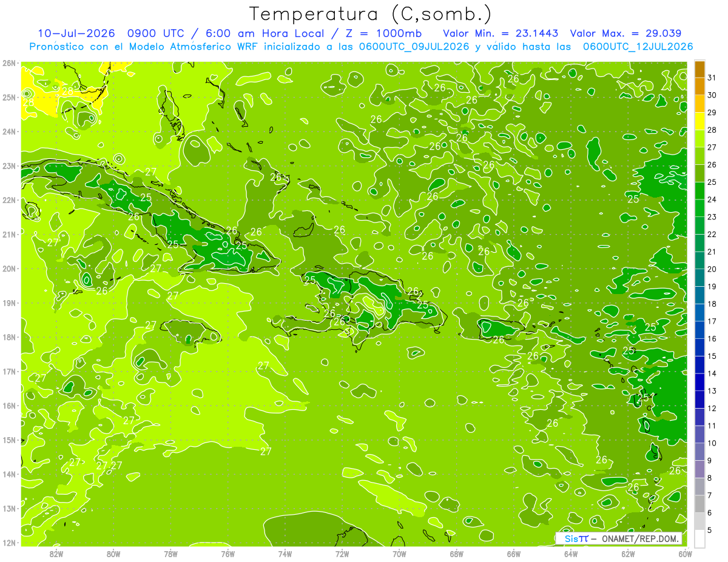Click the '62W' longitude axis label

[629, 554]
